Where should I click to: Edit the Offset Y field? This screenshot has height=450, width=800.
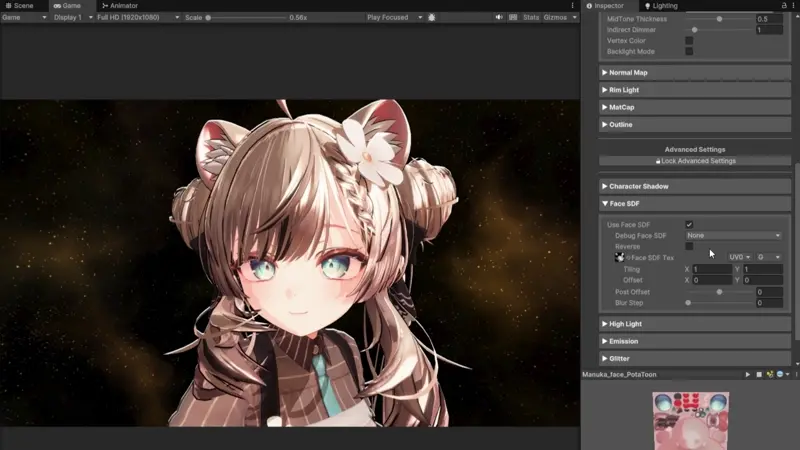tap(763, 280)
